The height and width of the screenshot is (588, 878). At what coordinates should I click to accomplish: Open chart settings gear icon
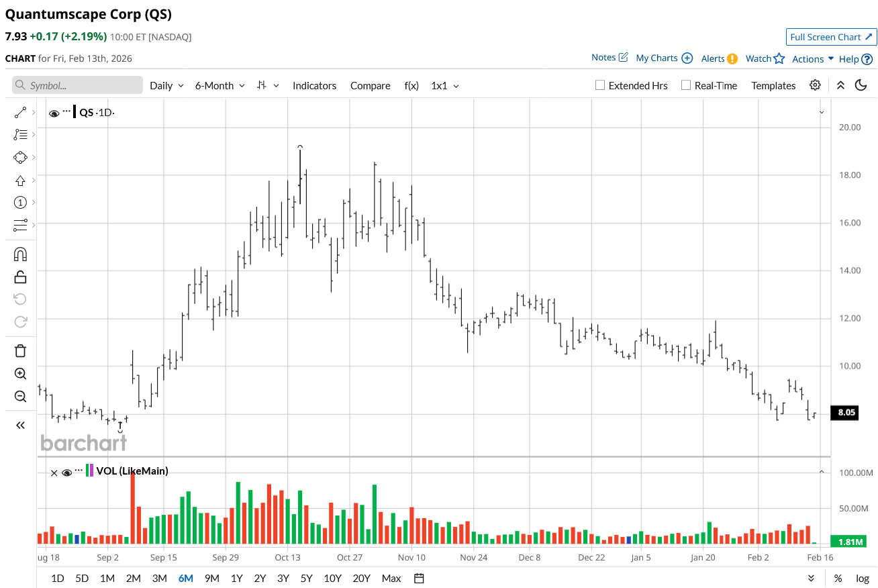(x=815, y=85)
